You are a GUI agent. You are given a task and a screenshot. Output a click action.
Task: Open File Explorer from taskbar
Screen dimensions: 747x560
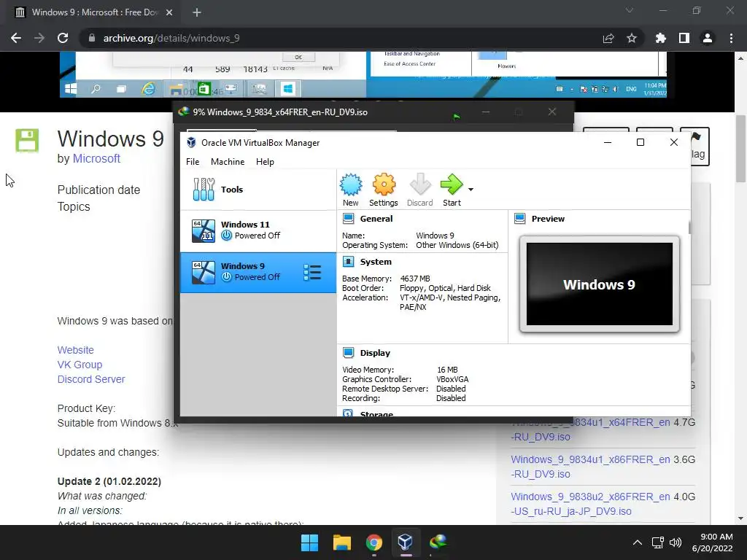(x=342, y=542)
